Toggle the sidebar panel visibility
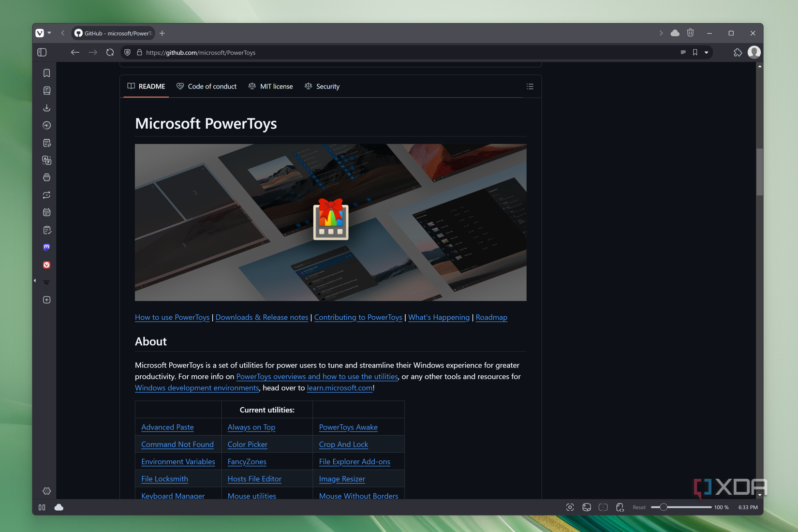 (x=42, y=52)
